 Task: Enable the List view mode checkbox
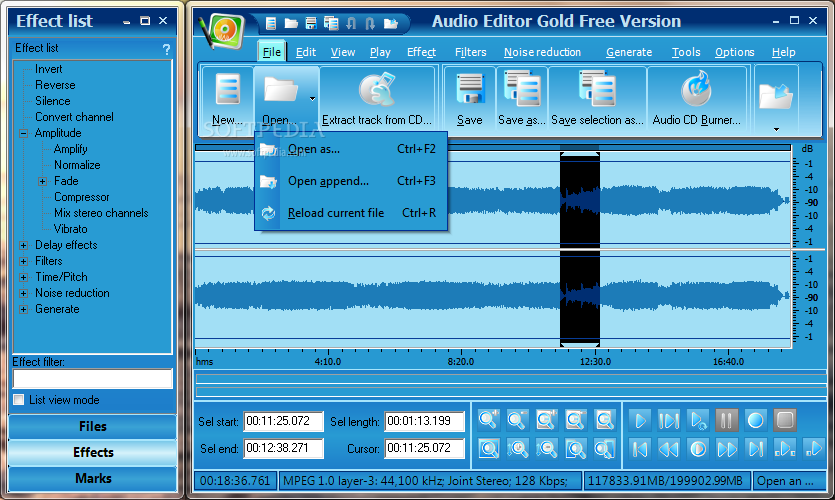click(x=19, y=400)
